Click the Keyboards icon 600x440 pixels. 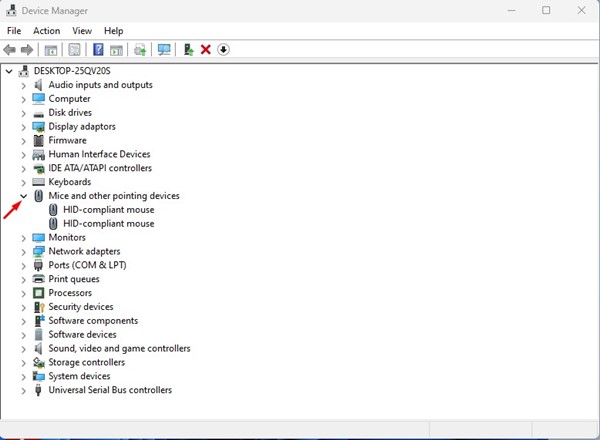pyautogui.click(x=38, y=182)
